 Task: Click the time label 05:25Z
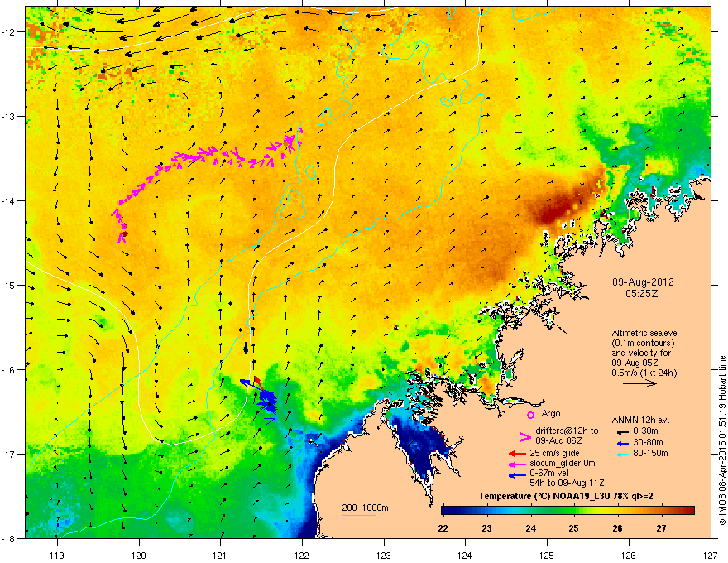click(642, 294)
